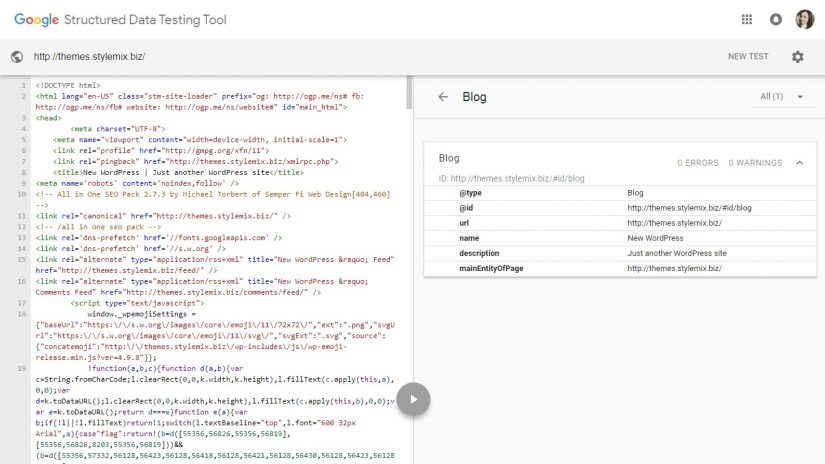Open the account profile avatar
The image size is (825, 464).
(804, 19)
